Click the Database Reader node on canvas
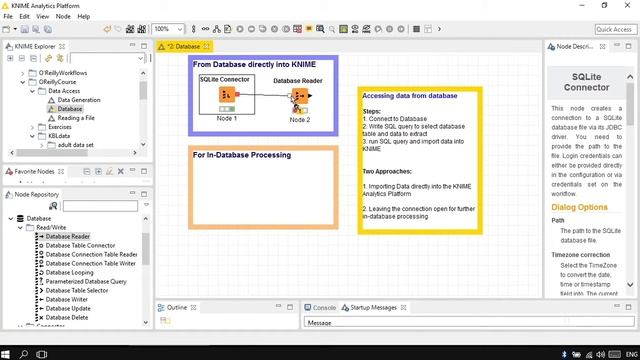Image resolution: width=640 pixels, height=360 pixels. point(300,96)
